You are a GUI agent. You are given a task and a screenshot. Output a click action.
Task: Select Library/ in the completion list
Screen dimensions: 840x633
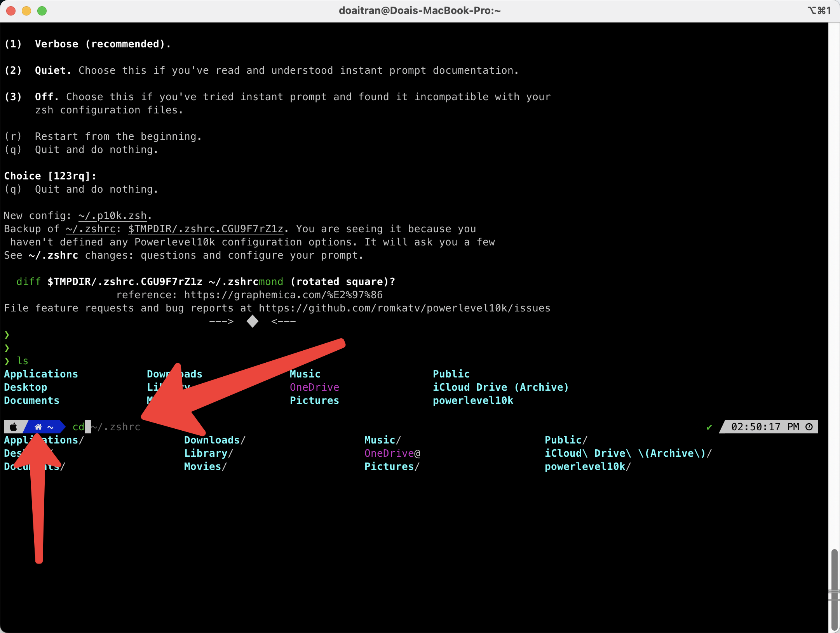209,453
